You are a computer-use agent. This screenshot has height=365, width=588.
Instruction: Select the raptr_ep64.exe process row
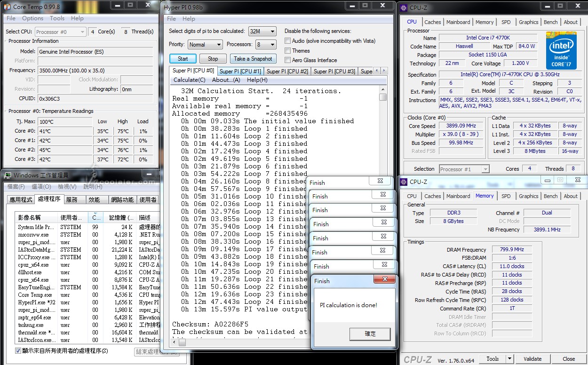[x=87, y=317]
